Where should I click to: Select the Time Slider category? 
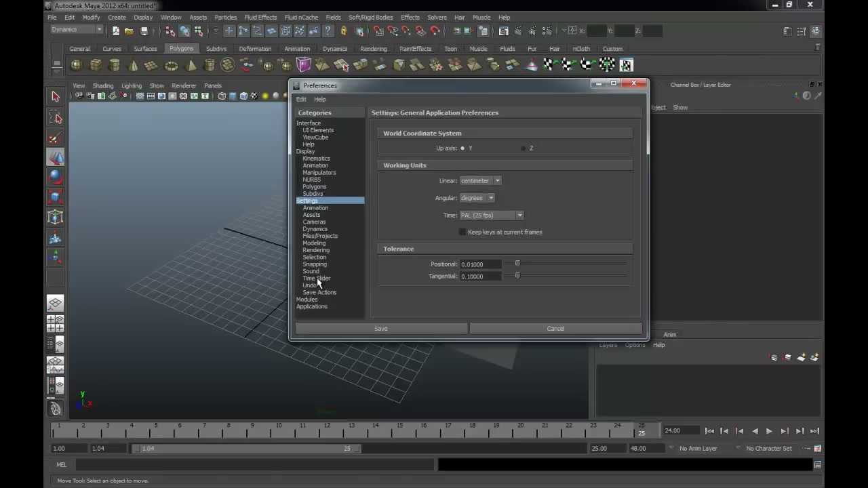tap(317, 279)
